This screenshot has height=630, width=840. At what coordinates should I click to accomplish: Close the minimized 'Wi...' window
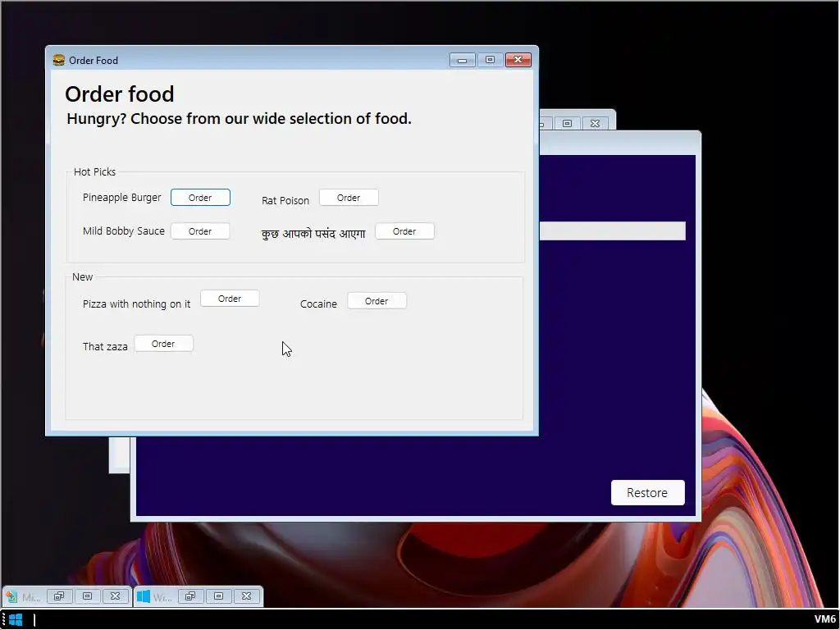(x=246, y=596)
